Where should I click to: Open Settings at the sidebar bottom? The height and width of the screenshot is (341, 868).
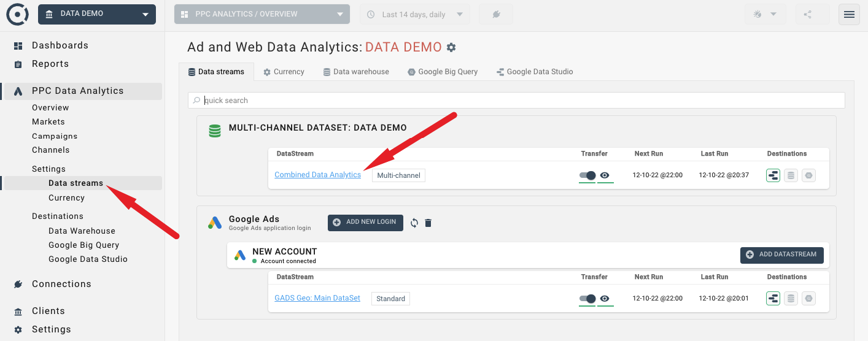tap(52, 329)
